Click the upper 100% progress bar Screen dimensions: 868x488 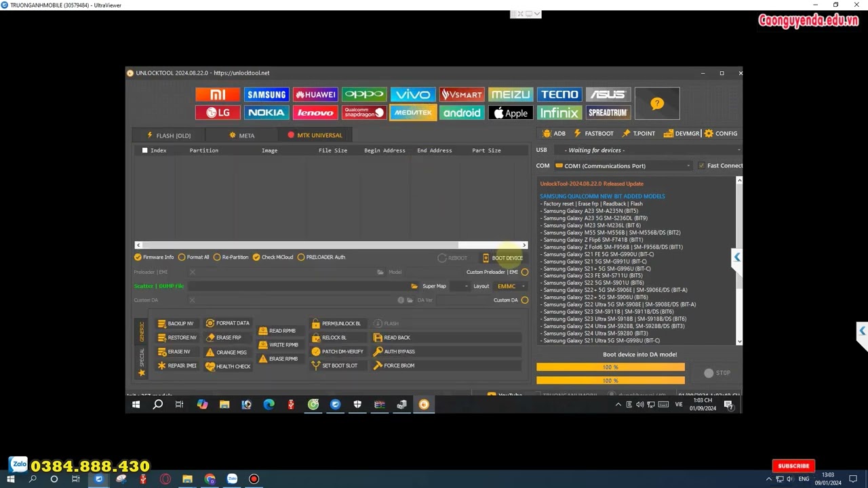point(610,367)
